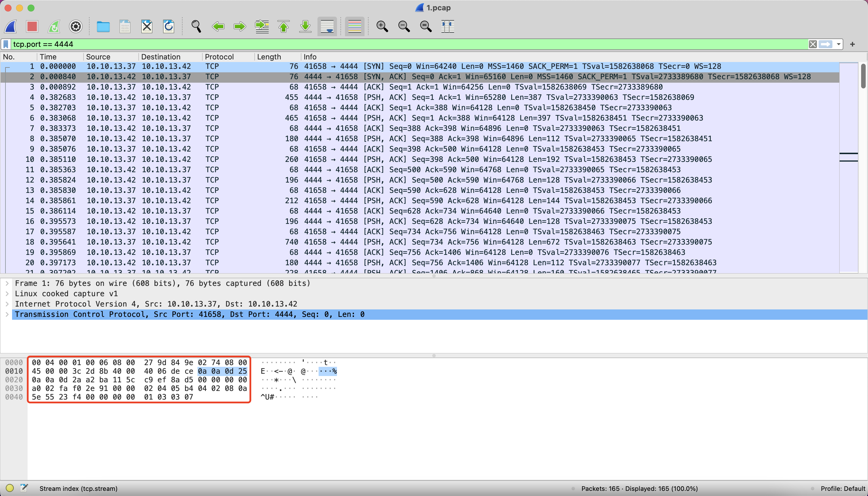Restart the current capture
Screen dimensions: 868x496
pyautogui.click(x=54, y=26)
